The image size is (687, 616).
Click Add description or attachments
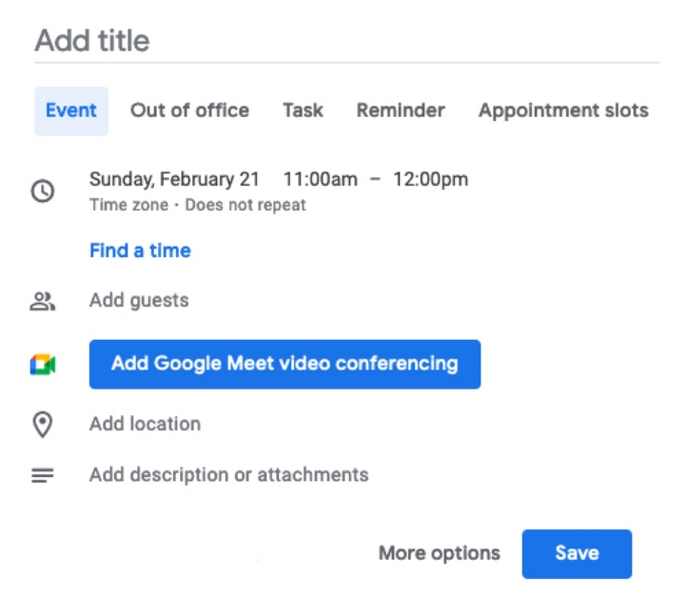click(228, 475)
